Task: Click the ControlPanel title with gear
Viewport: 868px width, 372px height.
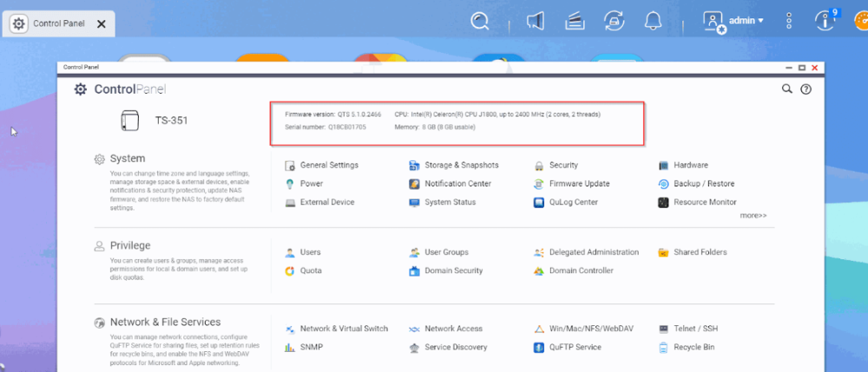Action: click(x=120, y=89)
